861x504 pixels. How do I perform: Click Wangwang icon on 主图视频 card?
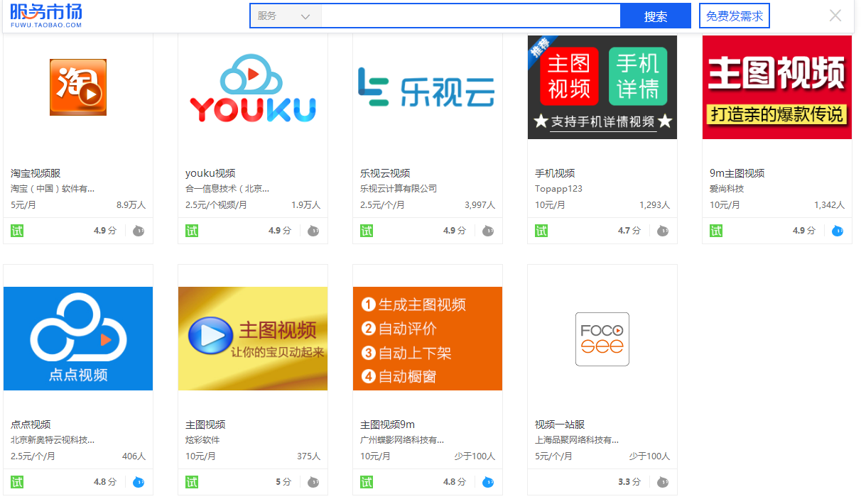point(313,482)
